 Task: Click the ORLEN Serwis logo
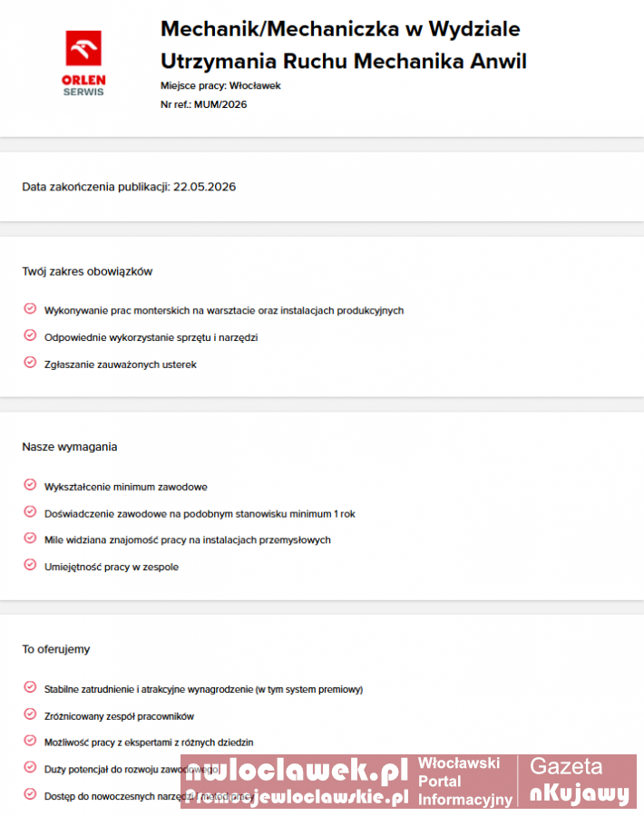pyautogui.click(x=83, y=63)
